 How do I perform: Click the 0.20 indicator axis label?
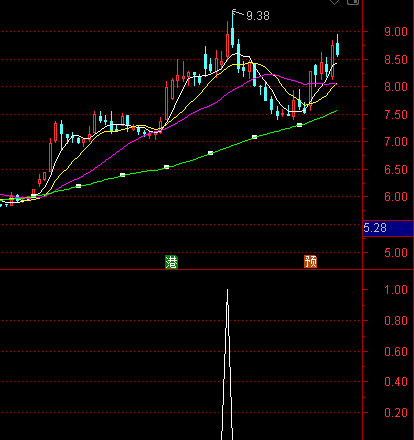[x=396, y=413]
